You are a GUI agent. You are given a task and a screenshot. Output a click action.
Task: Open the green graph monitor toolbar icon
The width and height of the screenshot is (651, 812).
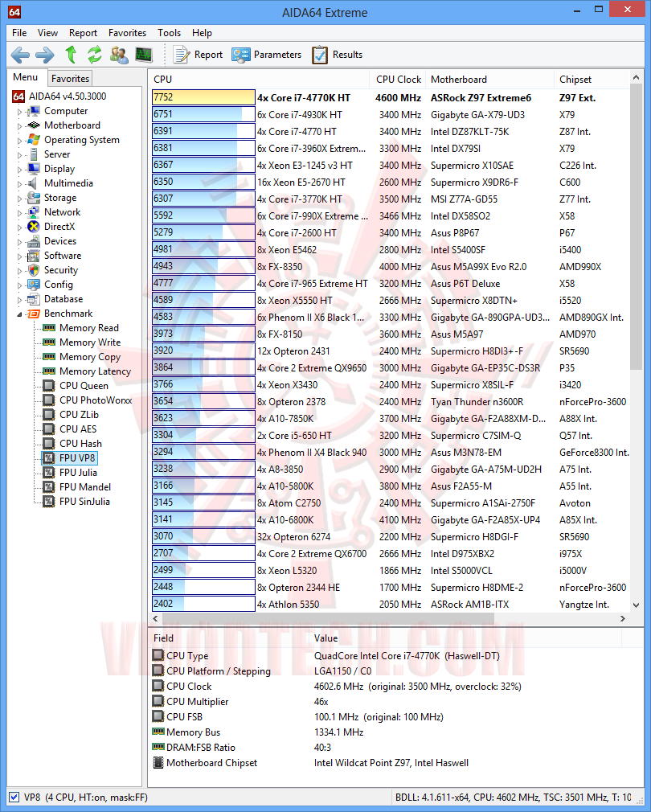(144, 55)
